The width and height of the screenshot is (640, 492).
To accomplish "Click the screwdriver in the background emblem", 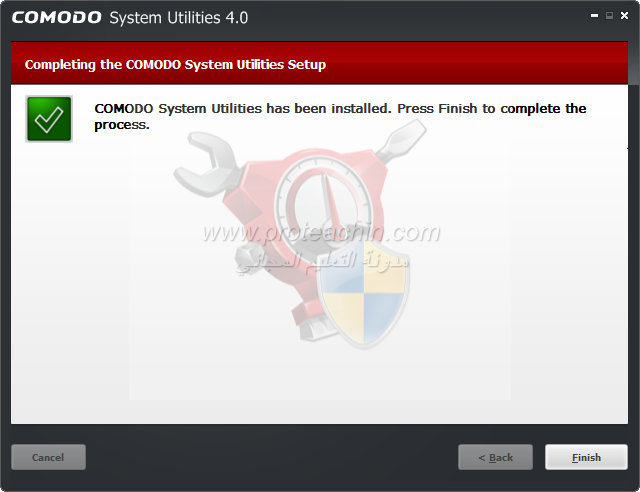I will click(x=400, y=140).
